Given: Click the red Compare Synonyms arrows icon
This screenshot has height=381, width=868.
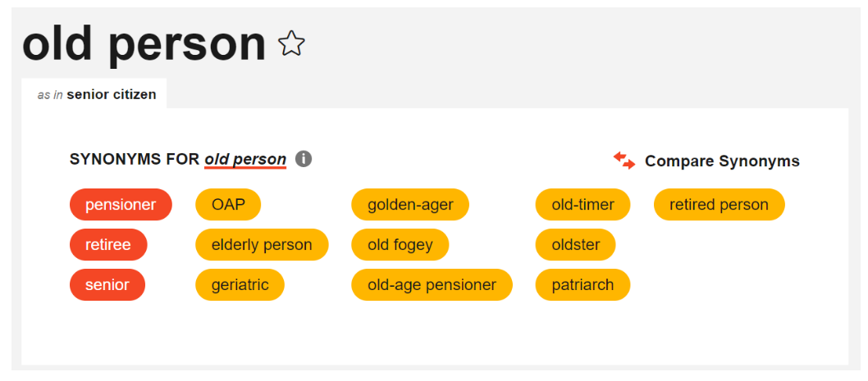Looking at the screenshot, I should point(624,161).
